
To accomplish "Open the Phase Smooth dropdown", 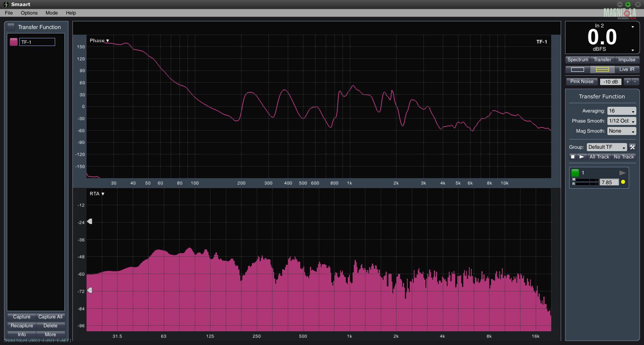I will pos(621,121).
